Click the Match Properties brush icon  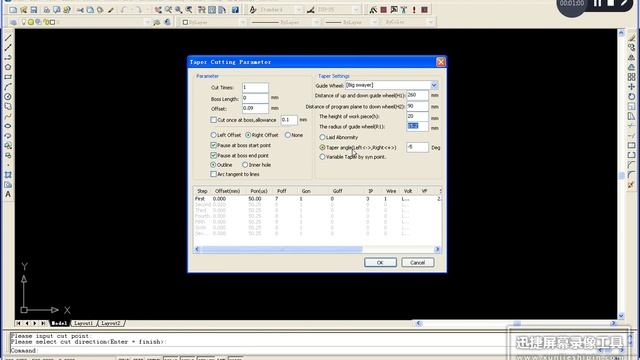[x=111, y=10]
